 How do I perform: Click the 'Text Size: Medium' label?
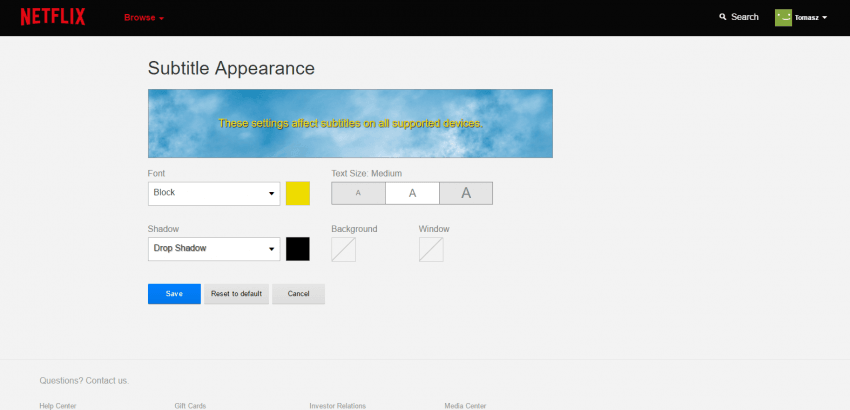(366, 174)
